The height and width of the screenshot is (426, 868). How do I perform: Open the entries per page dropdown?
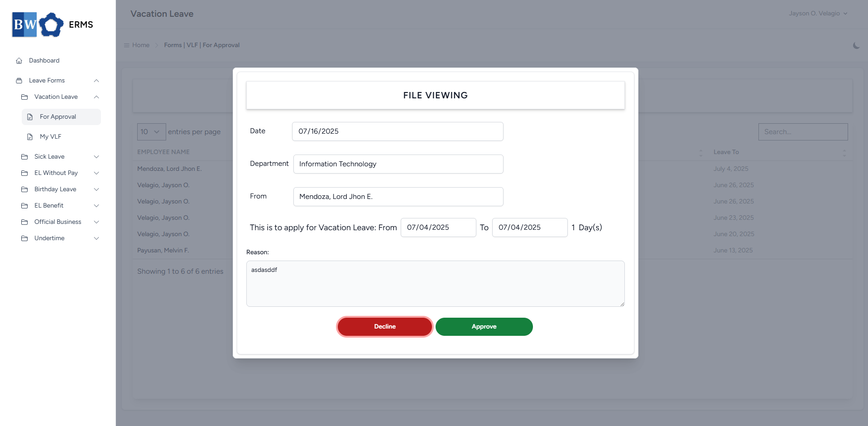coord(151,132)
